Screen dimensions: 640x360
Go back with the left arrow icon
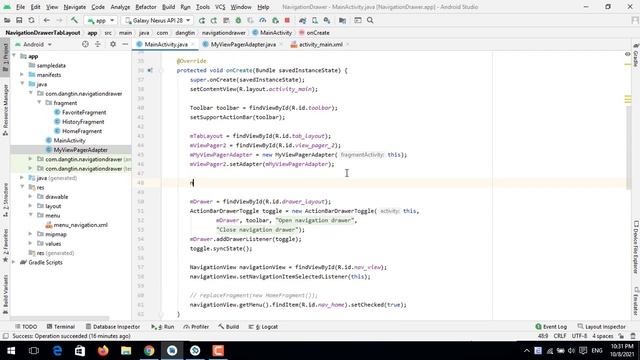[47, 20]
